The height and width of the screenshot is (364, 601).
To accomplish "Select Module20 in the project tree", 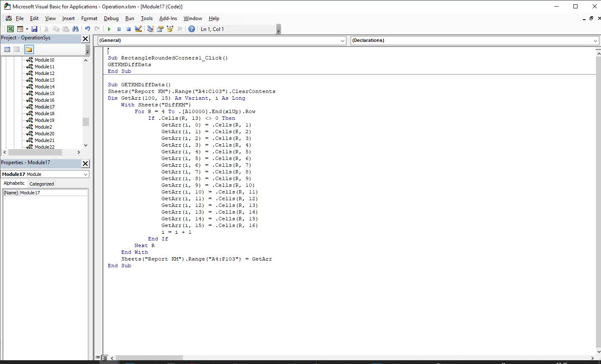I will coord(44,134).
